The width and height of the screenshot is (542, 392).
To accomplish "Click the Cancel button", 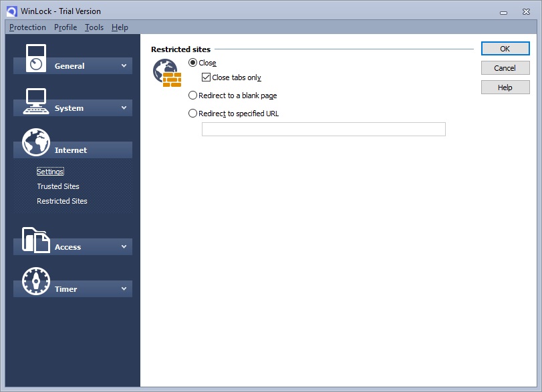I will coord(505,68).
